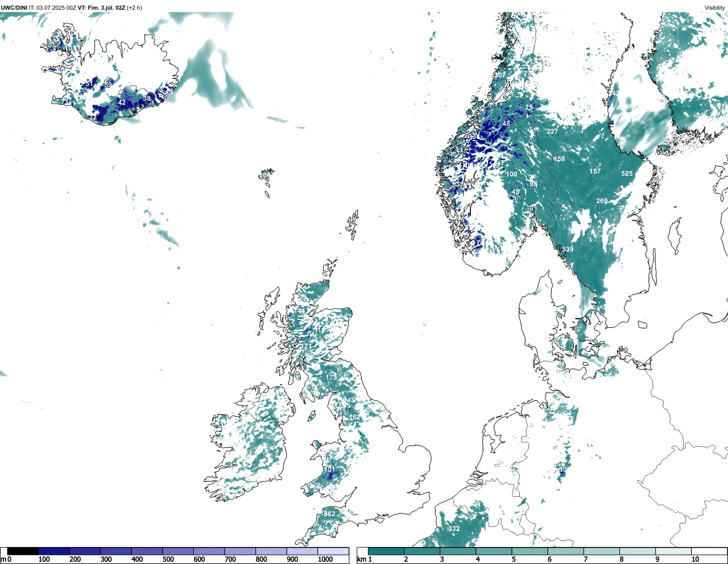
Task: Click the '332' visibility value over northern France
Action: 454,529
